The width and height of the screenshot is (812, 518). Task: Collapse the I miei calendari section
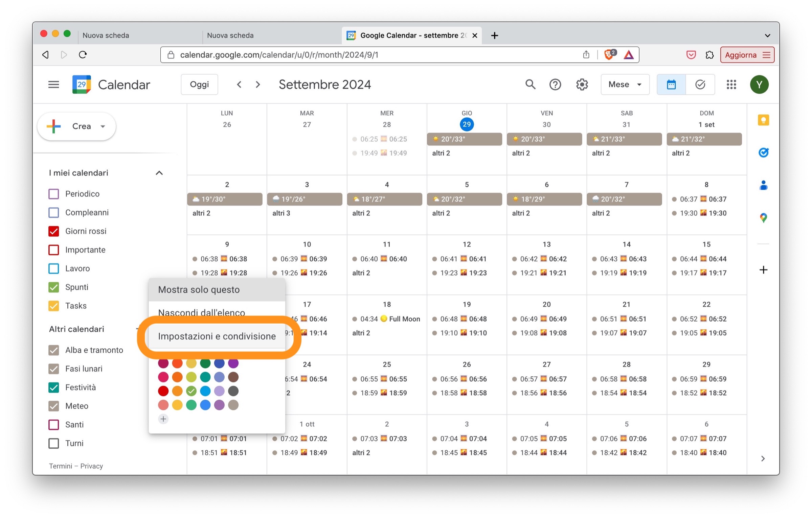tap(159, 173)
